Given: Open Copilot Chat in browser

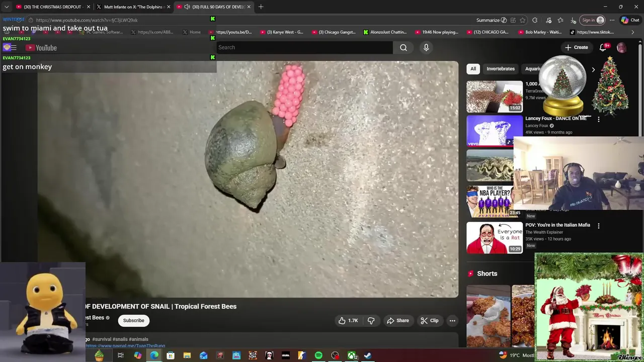Looking at the screenshot, I should pyautogui.click(x=630, y=20).
